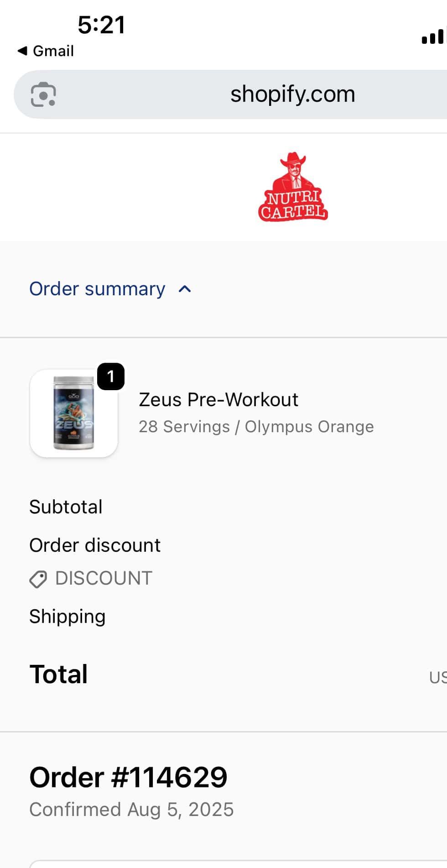Tap the cellular signal bars icon

[432, 37]
